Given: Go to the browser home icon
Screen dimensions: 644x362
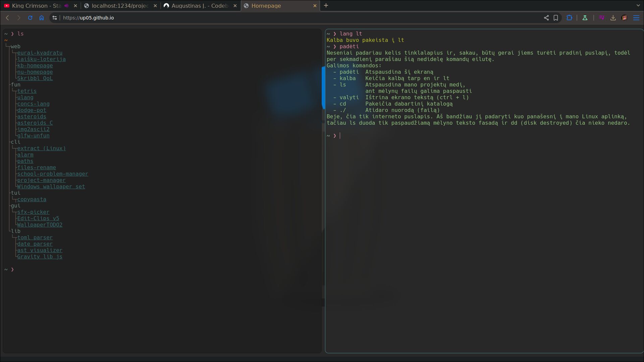Looking at the screenshot, I should click(42, 18).
